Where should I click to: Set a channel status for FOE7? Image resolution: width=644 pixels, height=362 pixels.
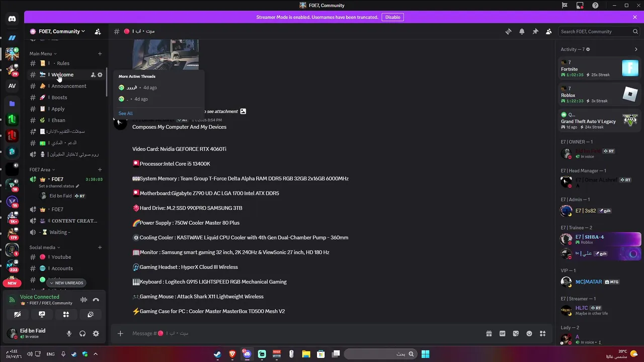(59, 186)
